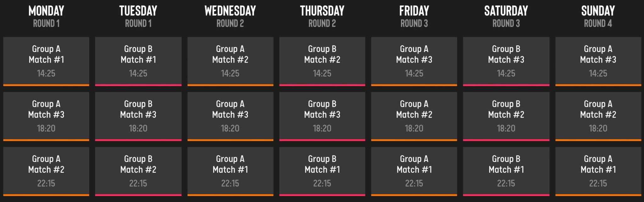The image size is (644, 202).
Task: Select Thursday Group B Match #2 at 14:25
Action: (322, 61)
